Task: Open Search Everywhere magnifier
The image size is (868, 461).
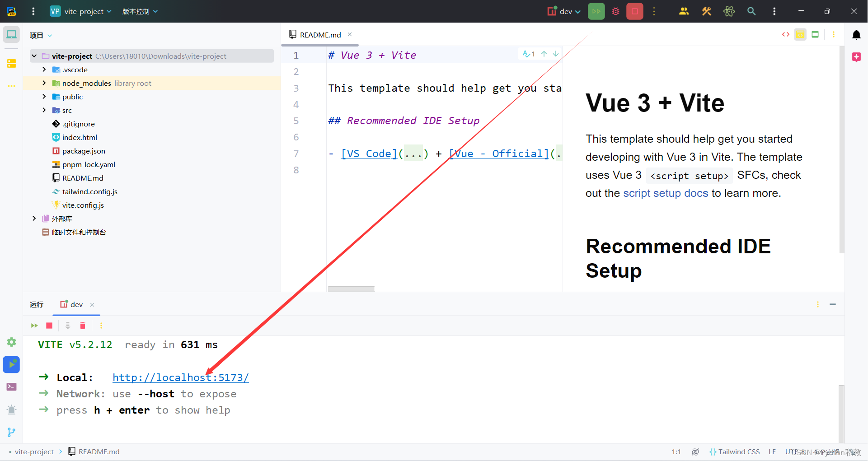Action: 751,11
